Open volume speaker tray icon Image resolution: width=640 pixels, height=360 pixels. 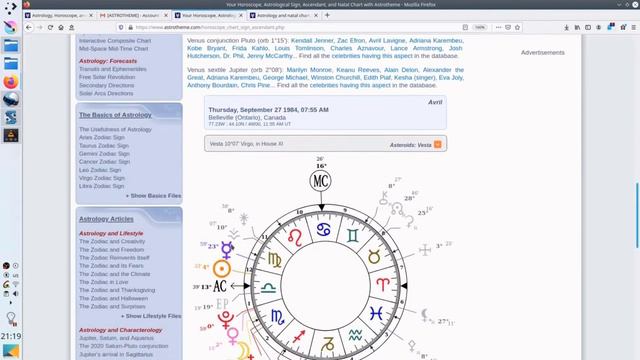tap(16, 294)
